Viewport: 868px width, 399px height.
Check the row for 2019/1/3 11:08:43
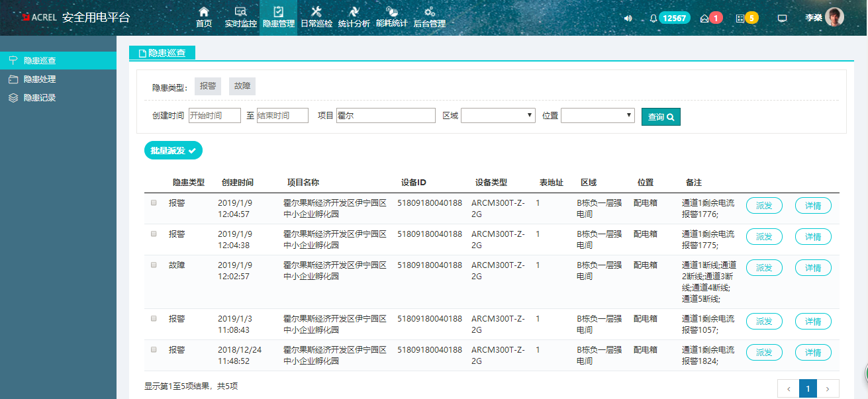(154, 318)
